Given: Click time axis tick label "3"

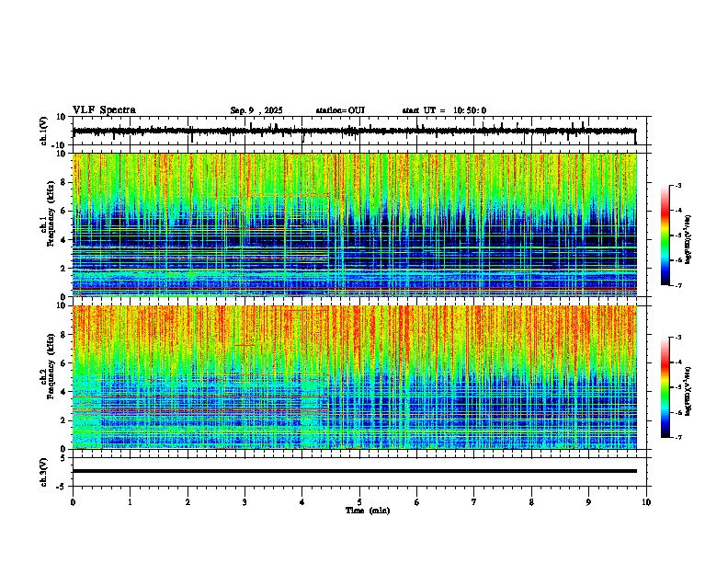Looking at the screenshot, I should 245,502.
